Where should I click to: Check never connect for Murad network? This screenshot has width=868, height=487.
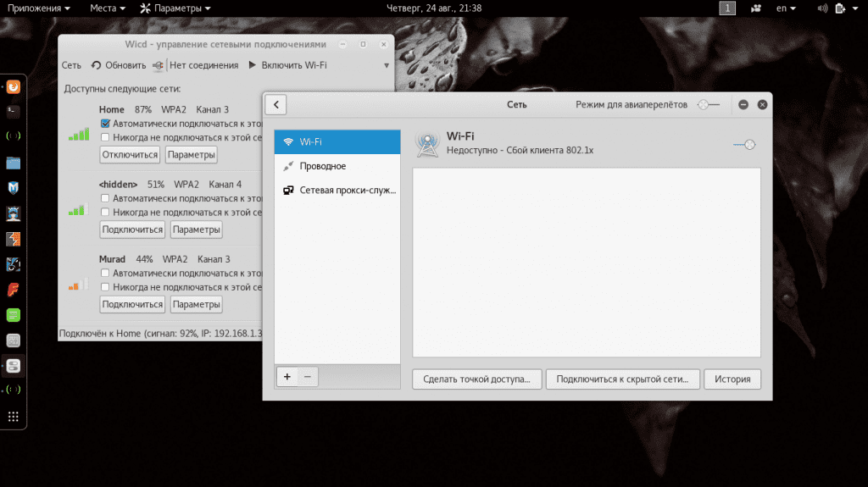point(105,287)
